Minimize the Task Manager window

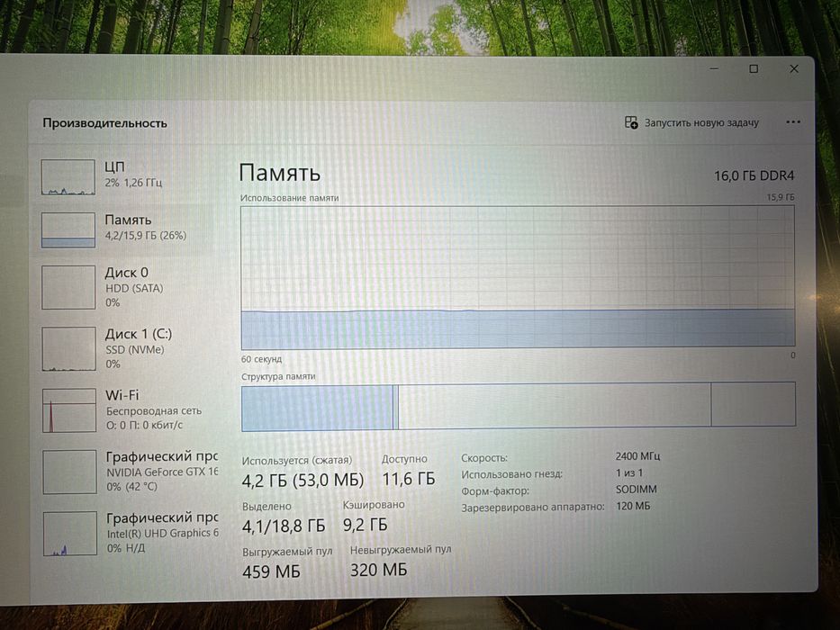[714, 68]
